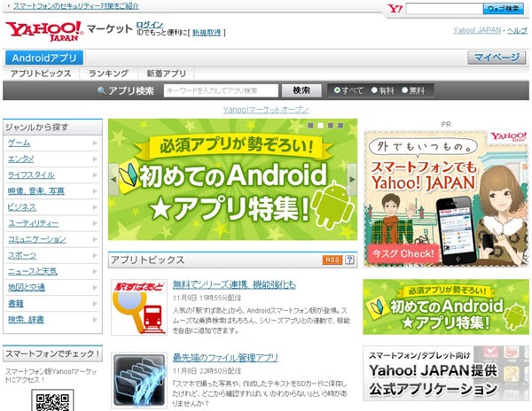Open the エンタメ genre link
This screenshot has width=532, height=411.
21,159
